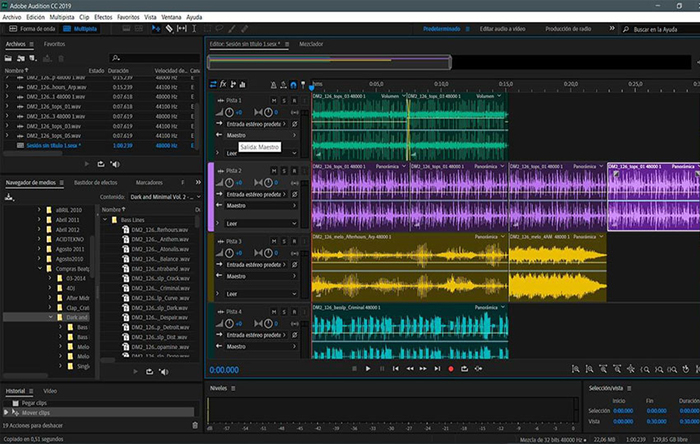This screenshot has width=700, height=444.
Task: Start playback with the Play button
Action: tap(368, 369)
